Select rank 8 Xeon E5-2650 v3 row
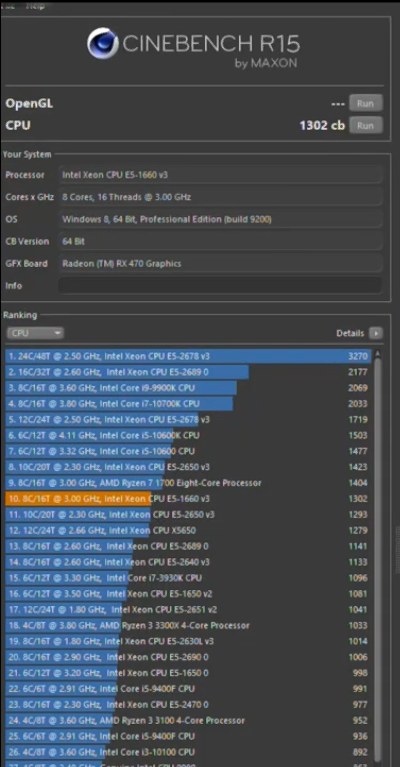This screenshot has height=767, width=400. (x=188, y=467)
